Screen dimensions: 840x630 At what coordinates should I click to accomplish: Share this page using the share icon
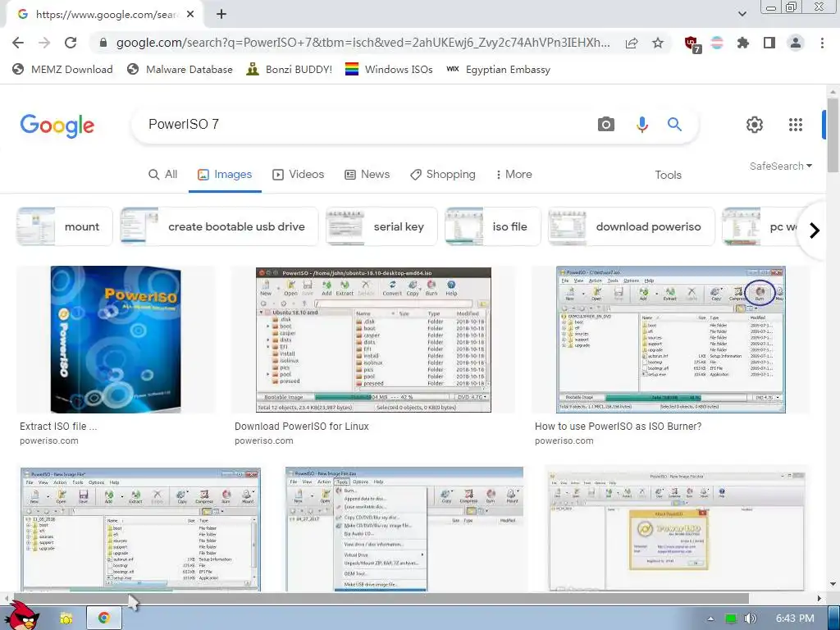pos(632,43)
